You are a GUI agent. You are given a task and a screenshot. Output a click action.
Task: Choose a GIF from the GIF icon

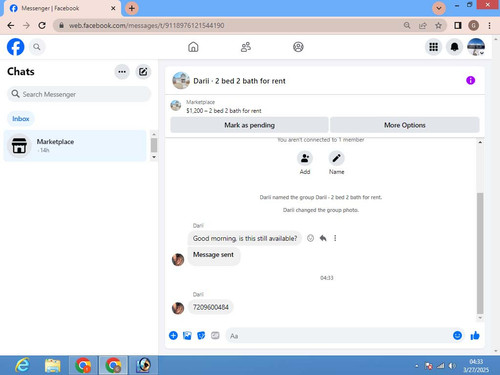click(x=215, y=335)
